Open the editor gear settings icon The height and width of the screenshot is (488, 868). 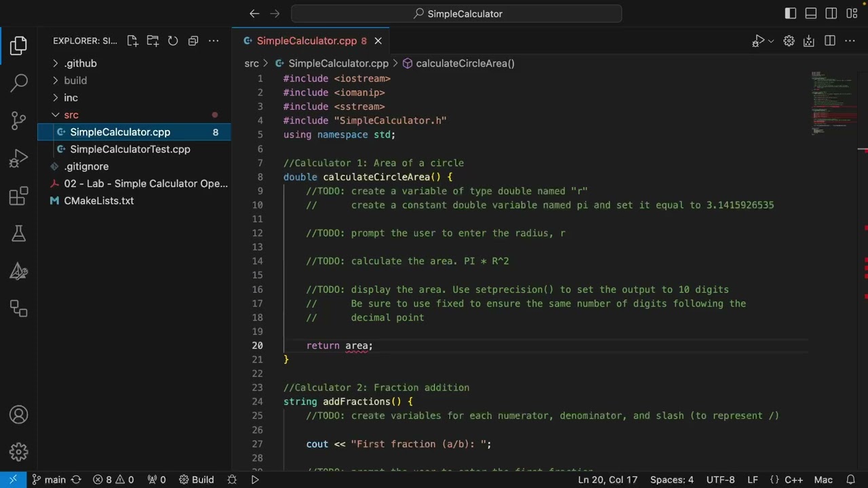[x=789, y=41]
